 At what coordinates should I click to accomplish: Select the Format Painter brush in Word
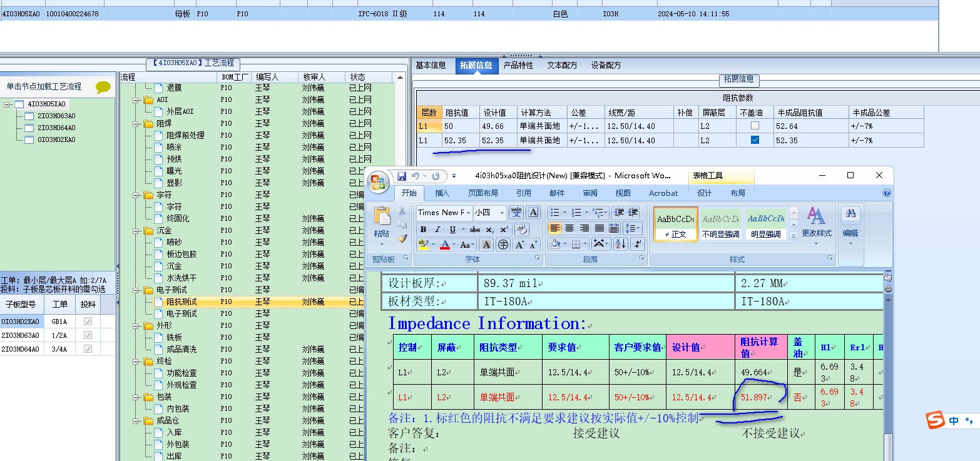pyautogui.click(x=402, y=238)
